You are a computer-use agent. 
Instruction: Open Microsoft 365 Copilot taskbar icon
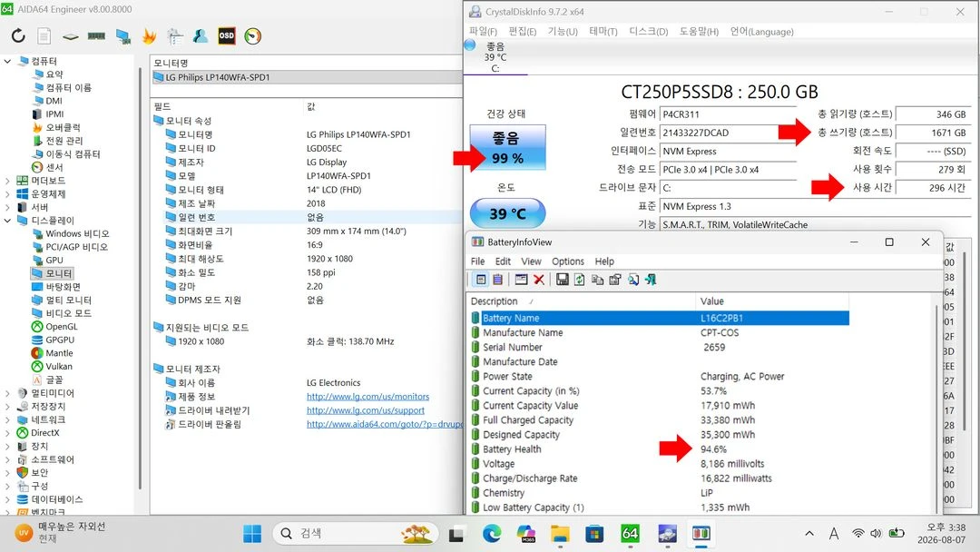coord(526,533)
